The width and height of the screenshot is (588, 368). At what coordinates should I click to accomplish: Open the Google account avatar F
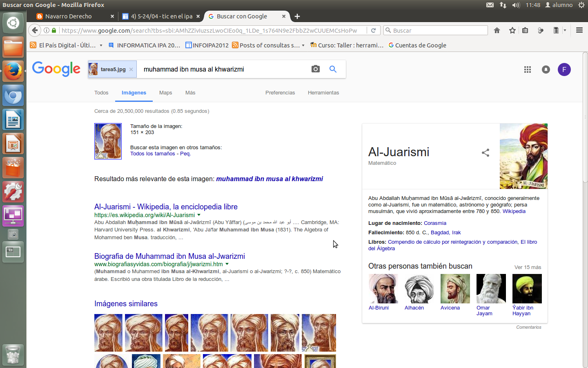(564, 70)
